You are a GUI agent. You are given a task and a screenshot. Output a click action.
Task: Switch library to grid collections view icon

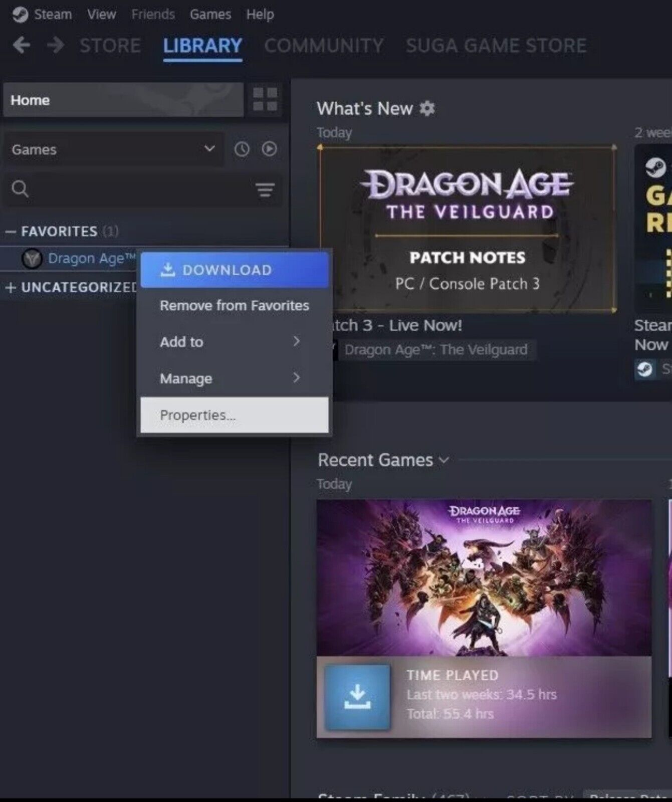[x=265, y=99]
